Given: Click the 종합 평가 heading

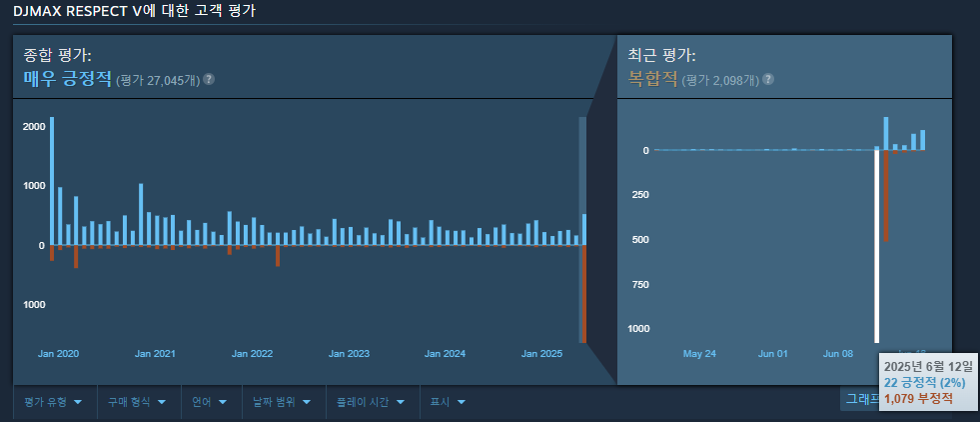Looking at the screenshot, I should click(58, 55).
